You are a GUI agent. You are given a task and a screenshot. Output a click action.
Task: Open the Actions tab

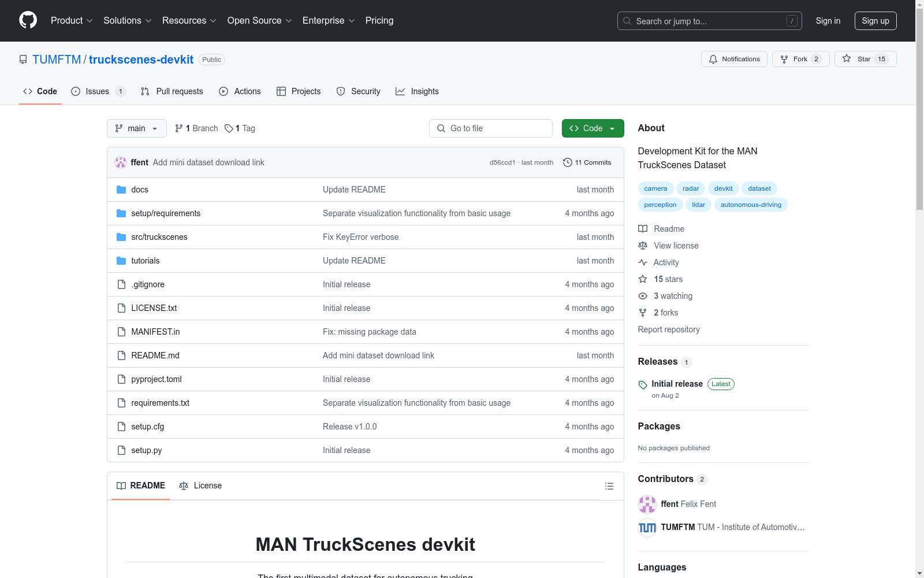[240, 91]
